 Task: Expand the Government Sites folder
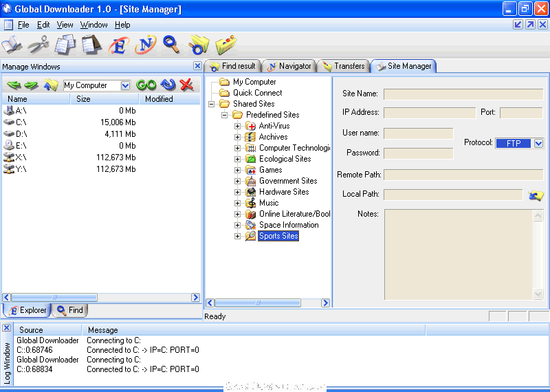click(x=237, y=181)
